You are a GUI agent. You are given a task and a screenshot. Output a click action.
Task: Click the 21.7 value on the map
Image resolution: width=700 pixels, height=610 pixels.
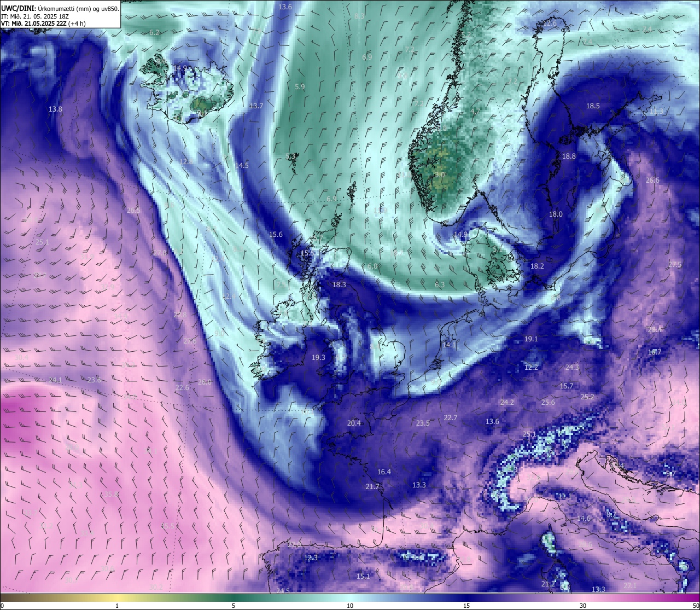pyautogui.click(x=372, y=487)
